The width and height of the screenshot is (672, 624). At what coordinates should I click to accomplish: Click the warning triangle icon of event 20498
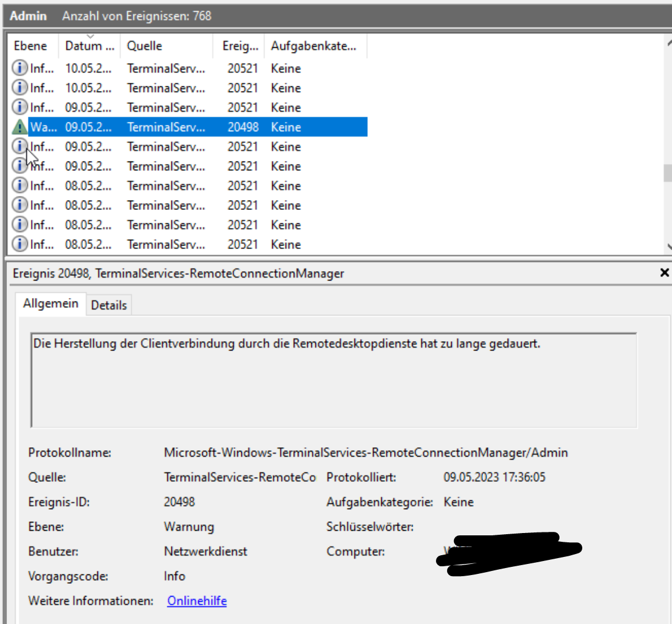tap(19, 127)
